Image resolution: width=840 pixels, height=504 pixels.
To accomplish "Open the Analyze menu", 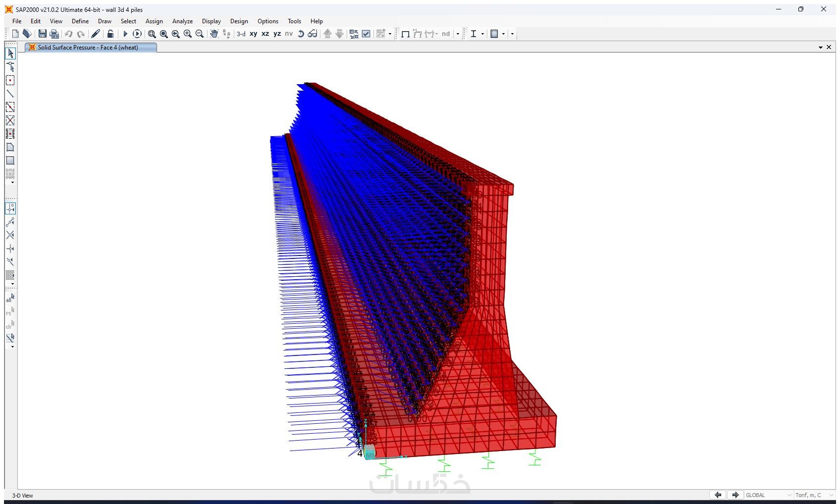I will tap(182, 21).
